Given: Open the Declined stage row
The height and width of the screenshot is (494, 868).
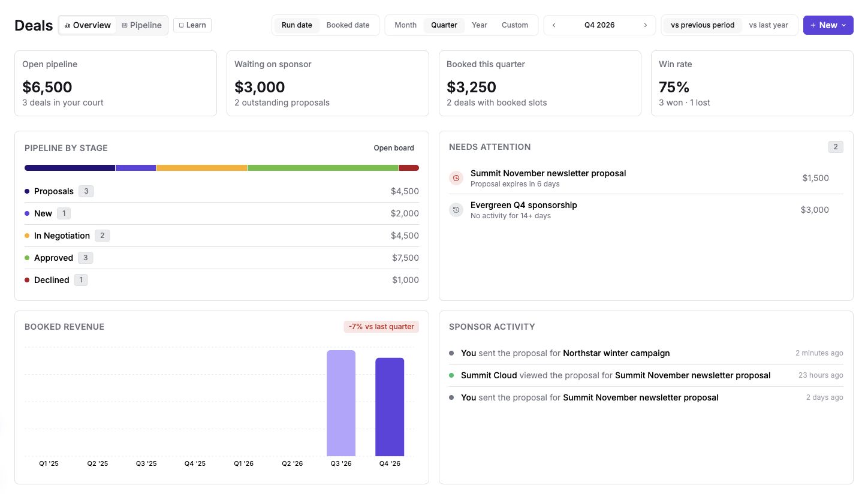Looking at the screenshot, I should point(222,280).
